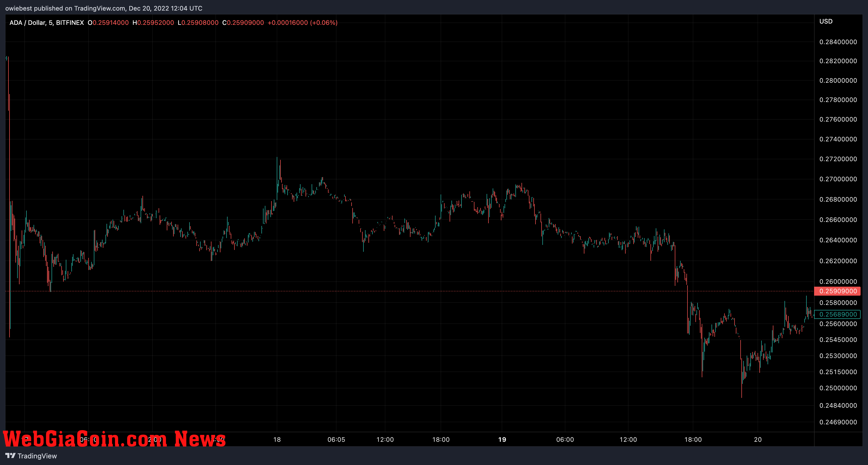The height and width of the screenshot is (465, 868).
Task: Click the low value L0.25908000
Action: [198, 22]
